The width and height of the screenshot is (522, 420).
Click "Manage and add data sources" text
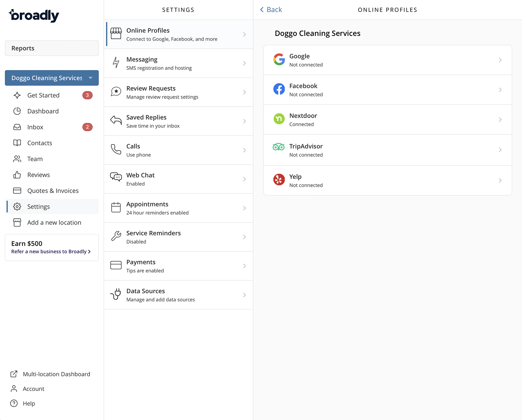(161, 300)
